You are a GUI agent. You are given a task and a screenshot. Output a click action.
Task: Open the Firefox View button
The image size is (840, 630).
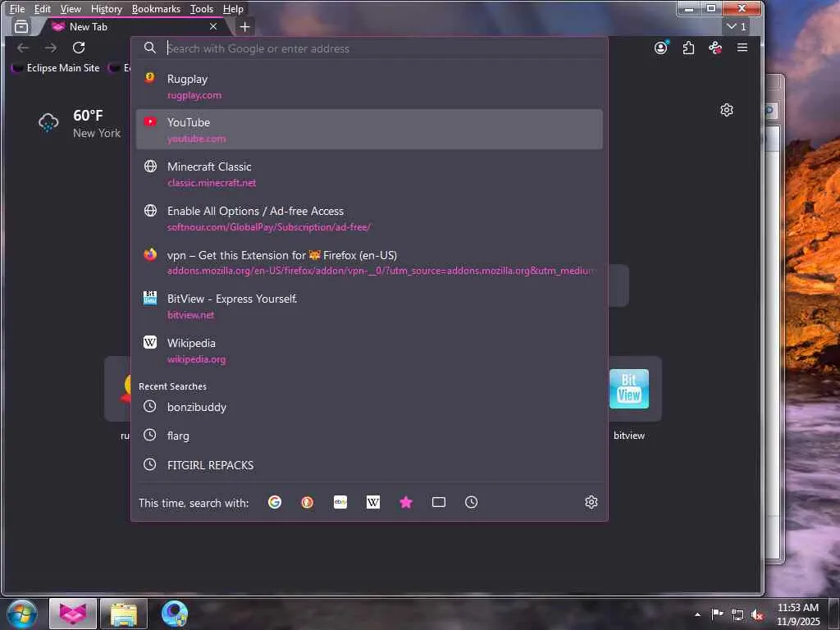tap(21, 26)
